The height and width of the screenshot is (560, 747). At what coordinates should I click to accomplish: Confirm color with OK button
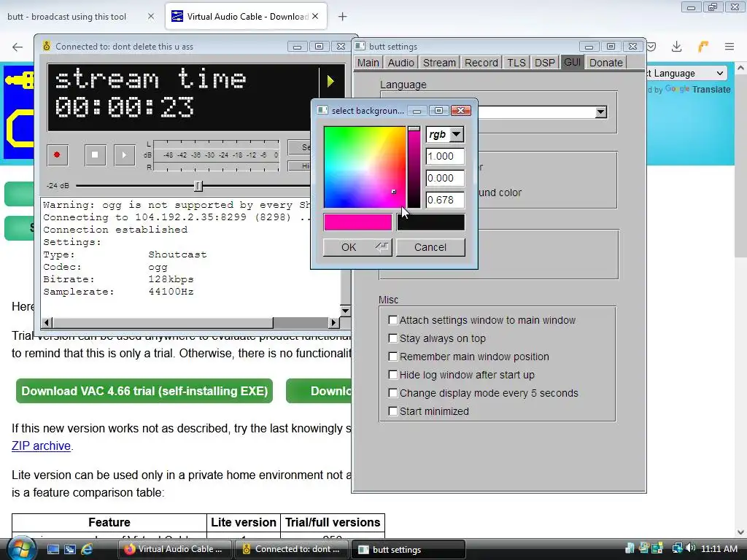coord(357,247)
